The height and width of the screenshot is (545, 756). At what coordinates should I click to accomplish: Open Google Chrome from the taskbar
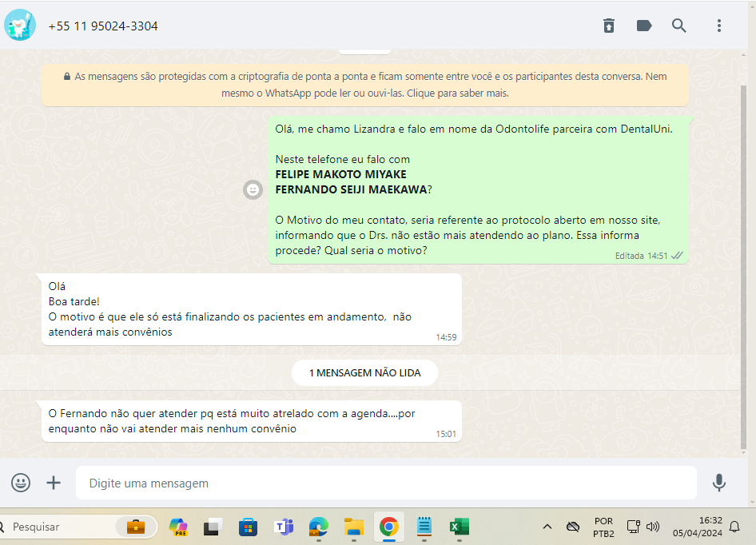tap(389, 527)
